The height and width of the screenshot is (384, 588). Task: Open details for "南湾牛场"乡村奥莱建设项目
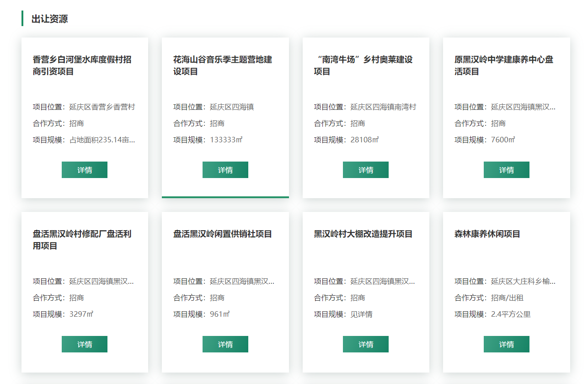(365, 170)
